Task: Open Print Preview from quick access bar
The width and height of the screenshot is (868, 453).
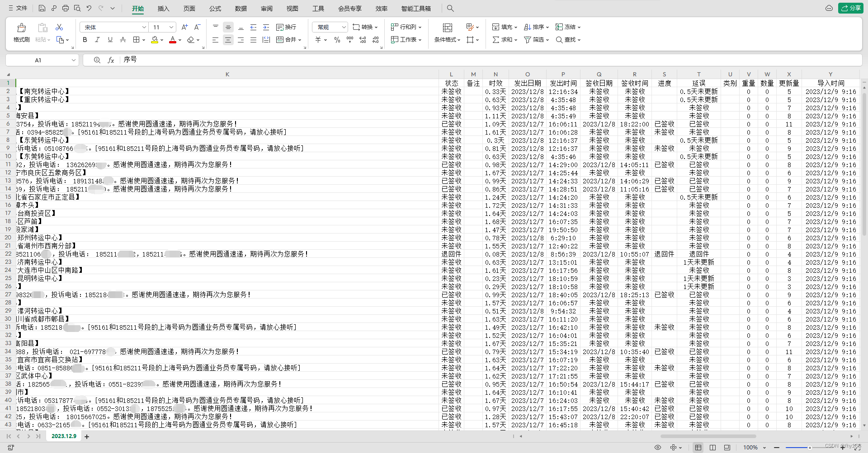Action: point(77,8)
